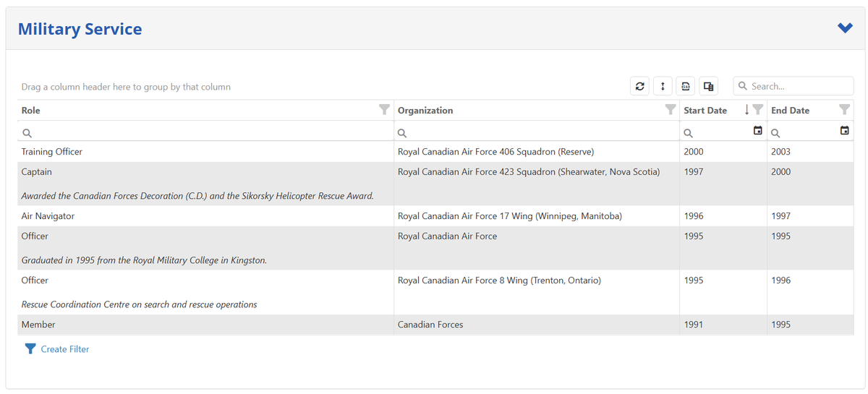
Task: Focus the Organization column filter field
Action: point(537,132)
